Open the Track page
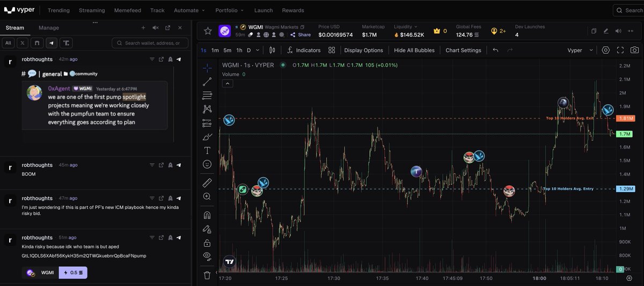 click(157, 10)
